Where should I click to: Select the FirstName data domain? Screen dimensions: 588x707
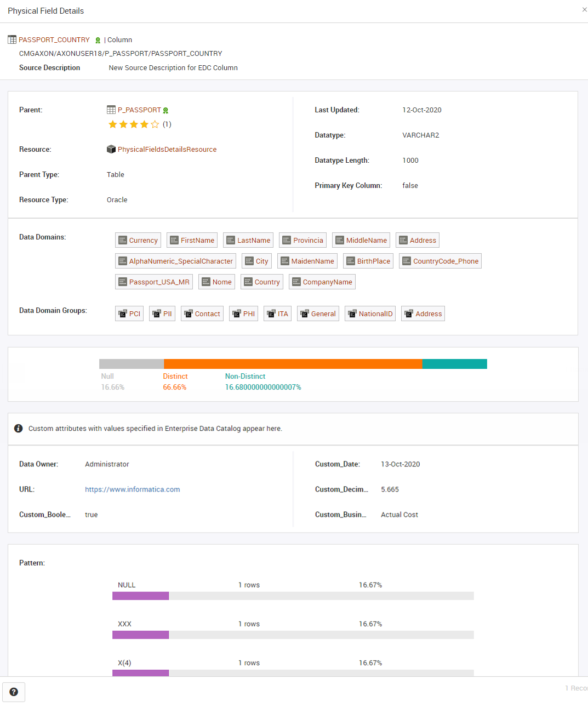point(192,240)
